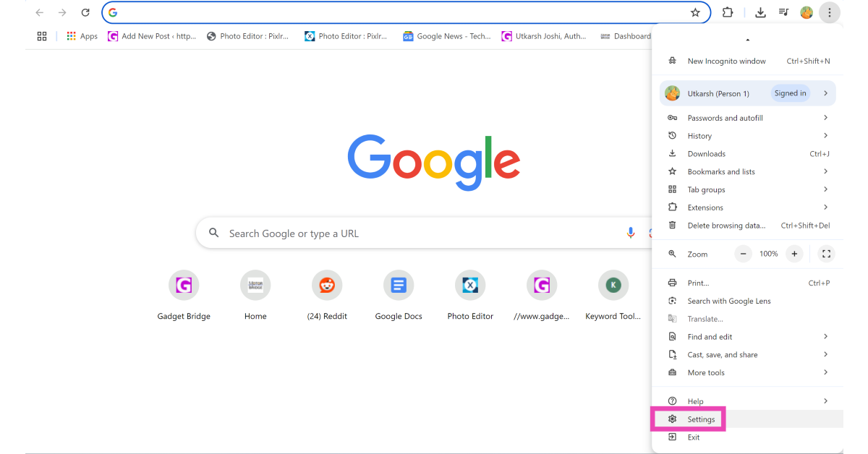
Task: Open the Keyword Tool shortcut tile
Action: click(613, 296)
